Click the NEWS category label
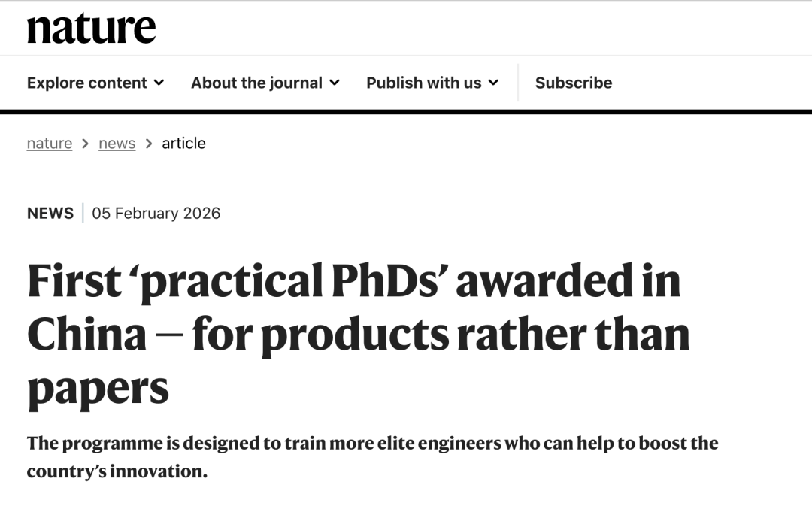Viewport: 812px width, 515px height. click(50, 213)
